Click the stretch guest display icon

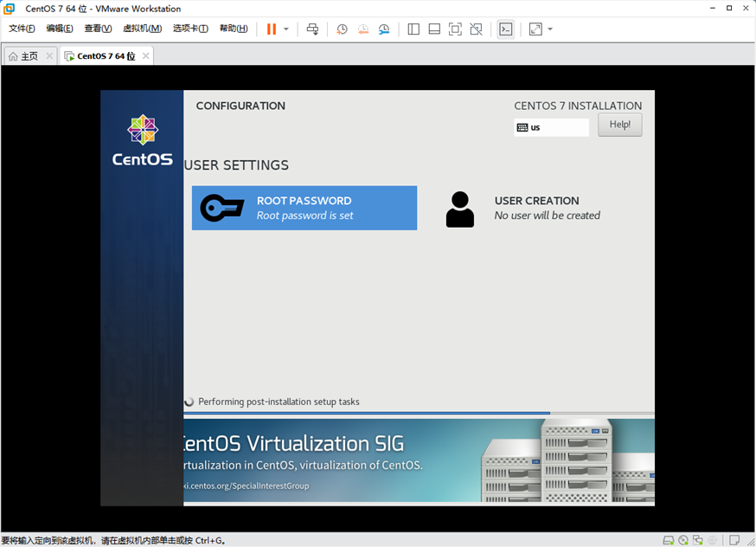click(x=535, y=29)
